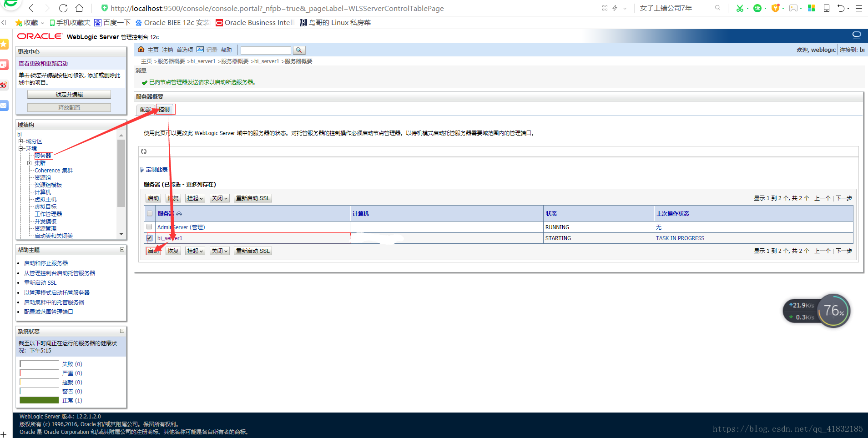Open the Oracle Business Intelligence bookmark

point(255,23)
